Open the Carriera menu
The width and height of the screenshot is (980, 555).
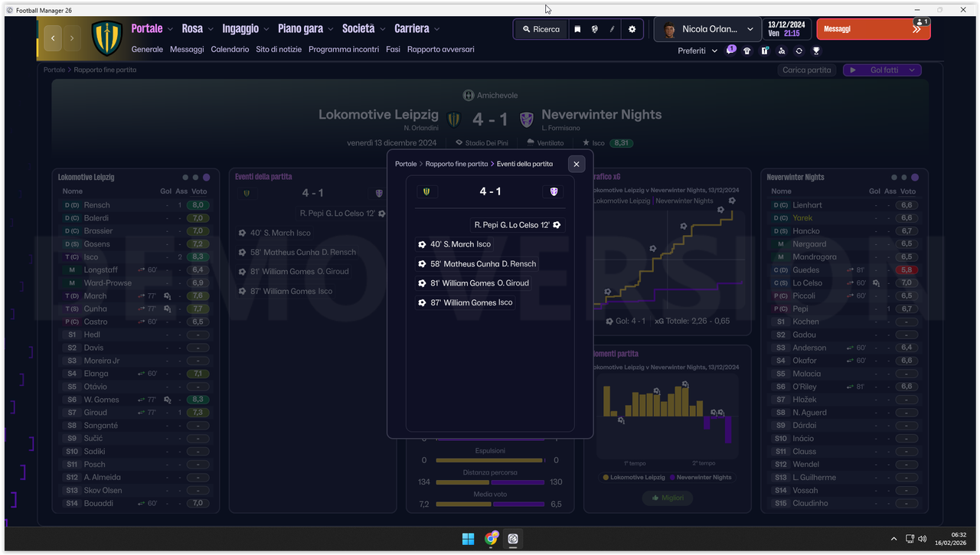point(412,28)
